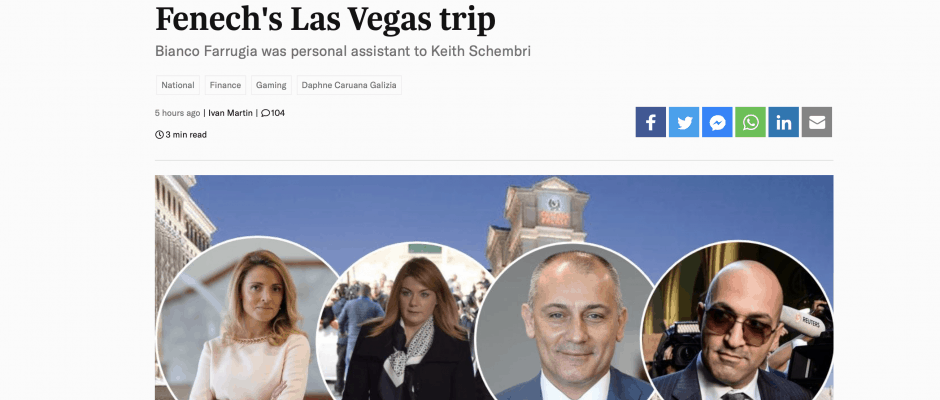Open the comments bubble icon

click(x=266, y=113)
